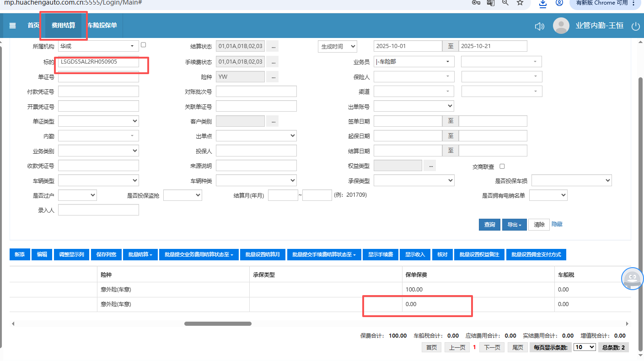Tick the checkbox beside 所属机构
This screenshot has height=361, width=644.
tap(143, 45)
